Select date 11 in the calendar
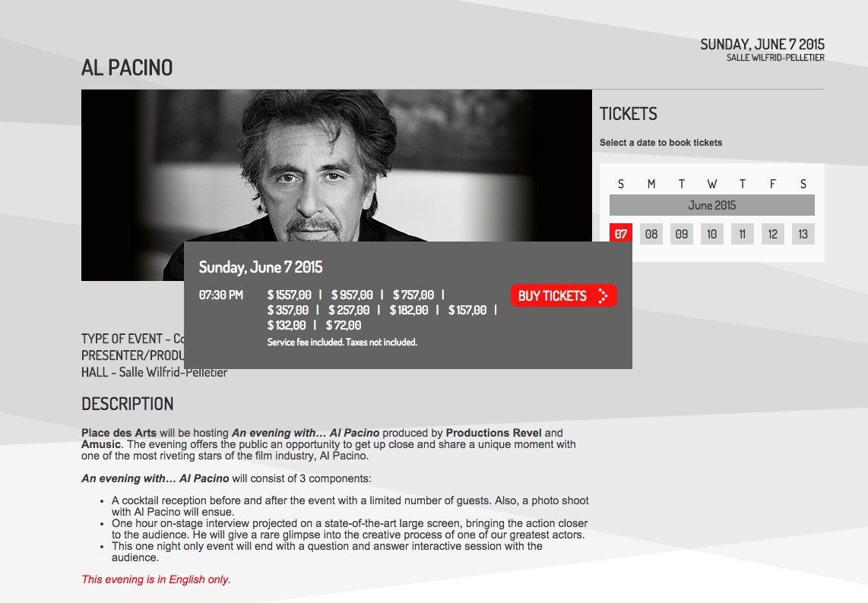This screenshot has height=603, width=868. coord(743,234)
